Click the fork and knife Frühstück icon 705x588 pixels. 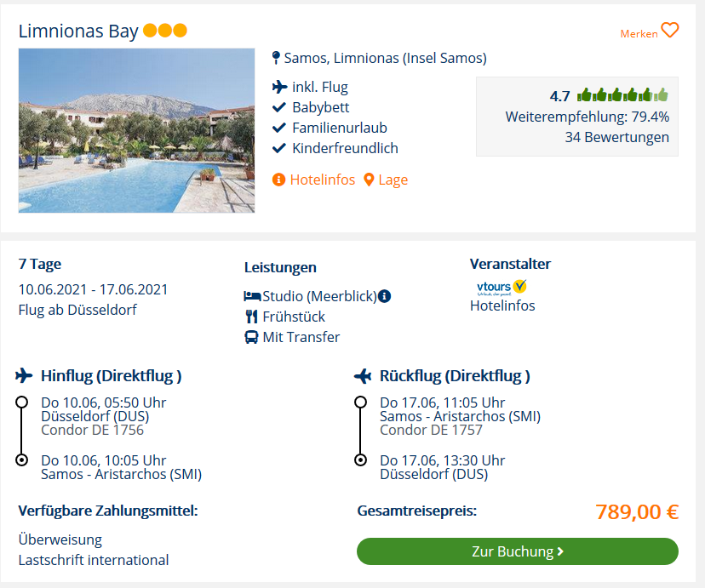click(x=251, y=317)
